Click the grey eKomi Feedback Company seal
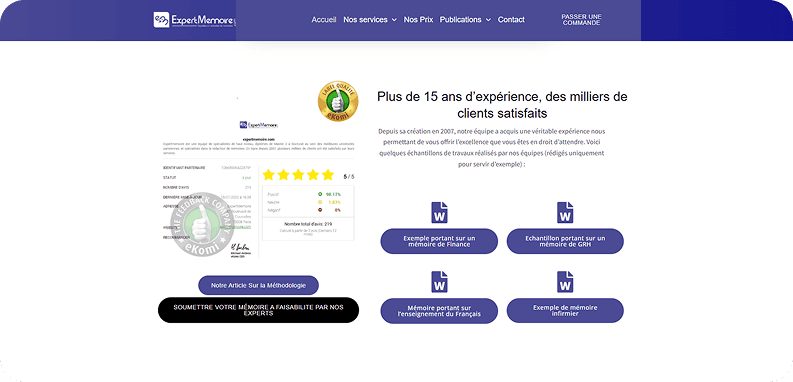 pyautogui.click(x=202, y=223)
